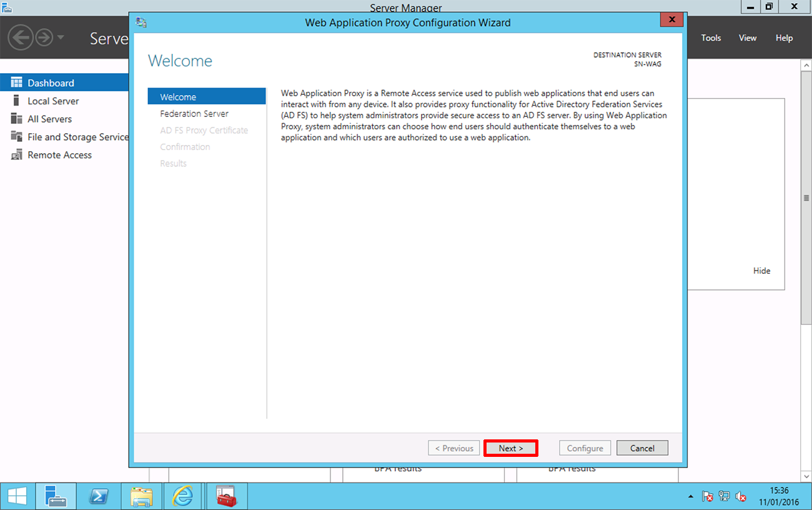This screenshot has width=812, height=510.
Task: Show hidden system tray icons
Action: (x=691, y=497)
